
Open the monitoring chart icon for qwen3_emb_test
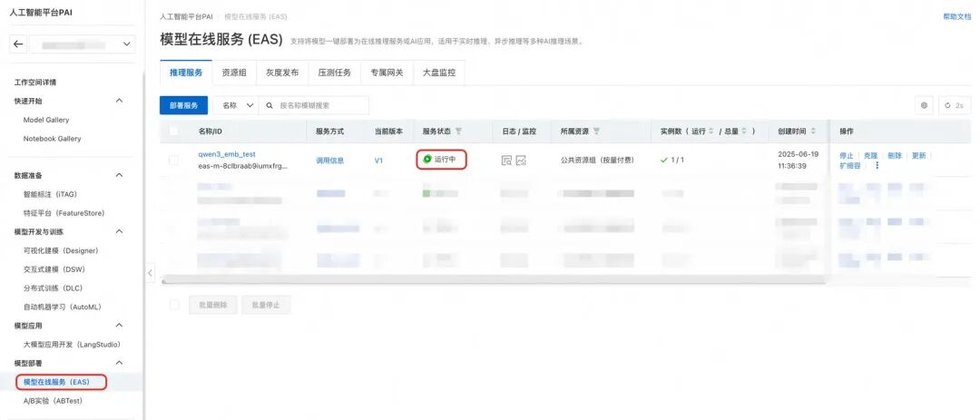[521, 161]
